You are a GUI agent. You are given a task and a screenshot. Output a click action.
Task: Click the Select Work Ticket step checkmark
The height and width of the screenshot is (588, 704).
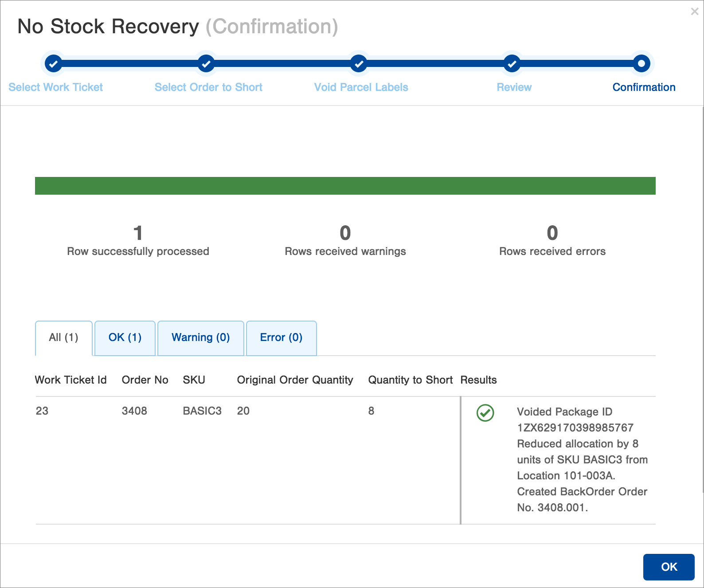[54, 64]
